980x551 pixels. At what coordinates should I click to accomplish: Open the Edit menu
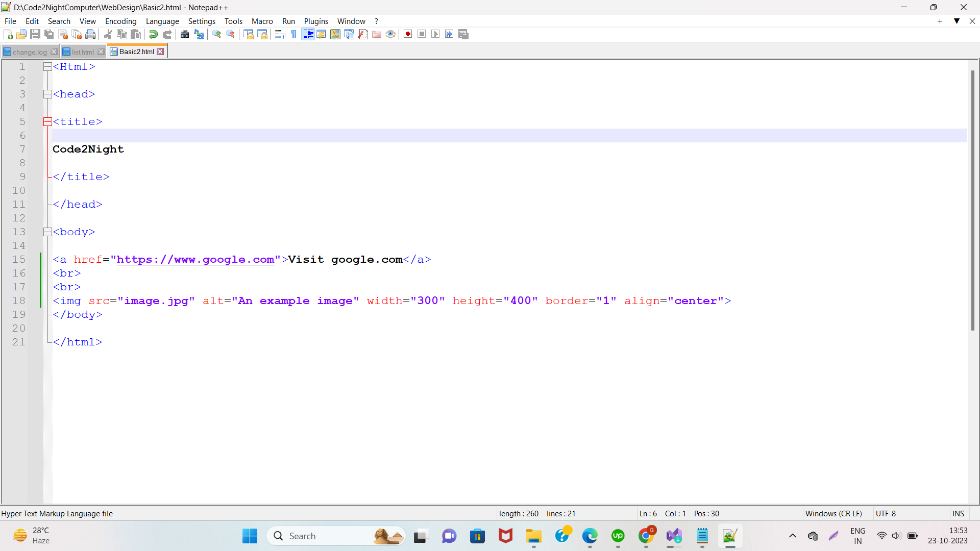click(32, 21)
